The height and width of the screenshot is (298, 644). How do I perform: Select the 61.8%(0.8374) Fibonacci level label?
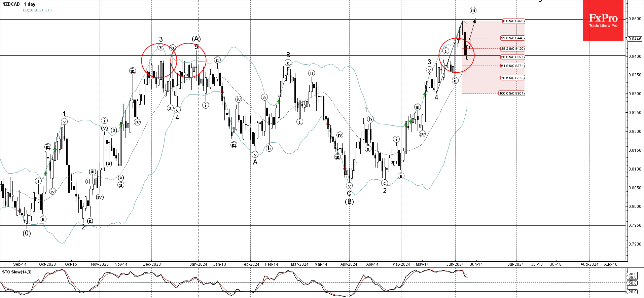point(513,66)
